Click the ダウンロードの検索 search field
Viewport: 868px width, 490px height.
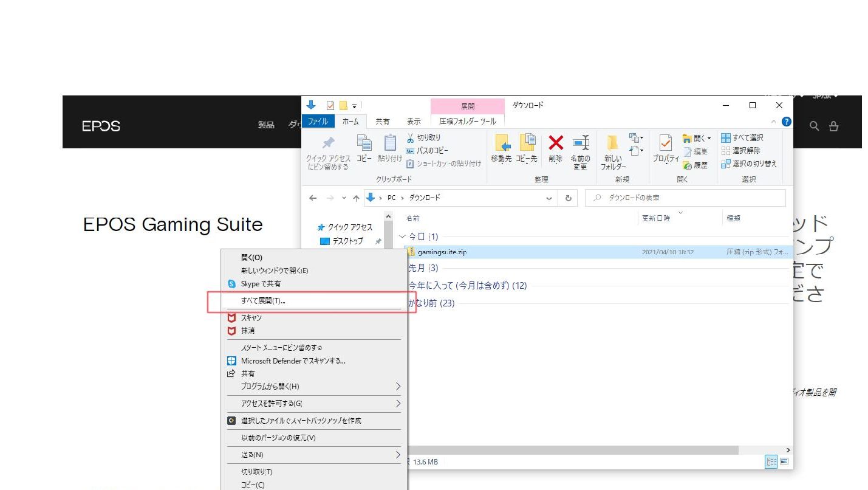pyautogui.click(x=685, y=198)
